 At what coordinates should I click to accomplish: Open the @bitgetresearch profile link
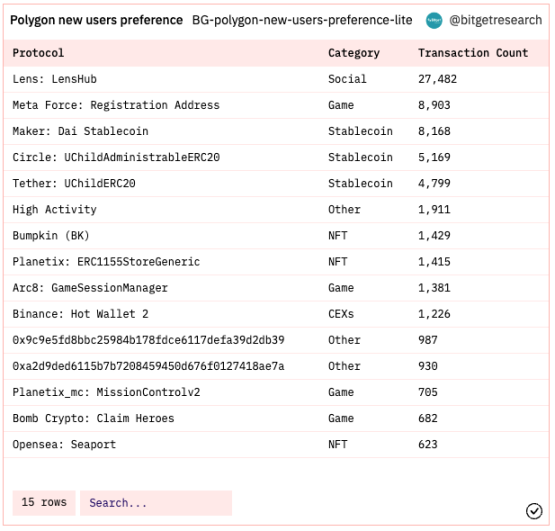[x=496, y=20]
